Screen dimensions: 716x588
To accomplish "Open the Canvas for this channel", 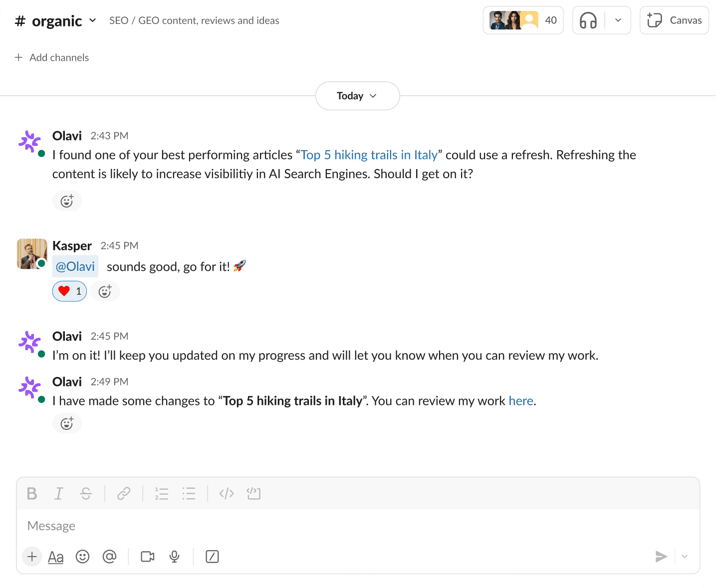I will [674, 20].
